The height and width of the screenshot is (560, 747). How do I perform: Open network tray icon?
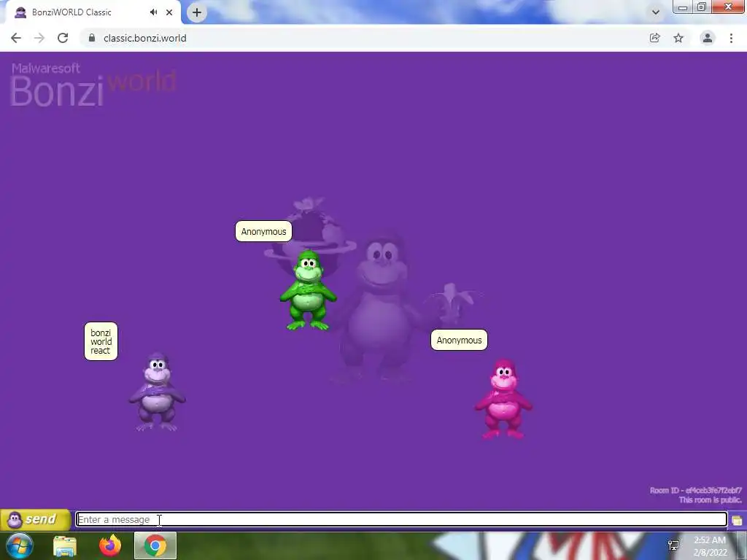point(673,545)
